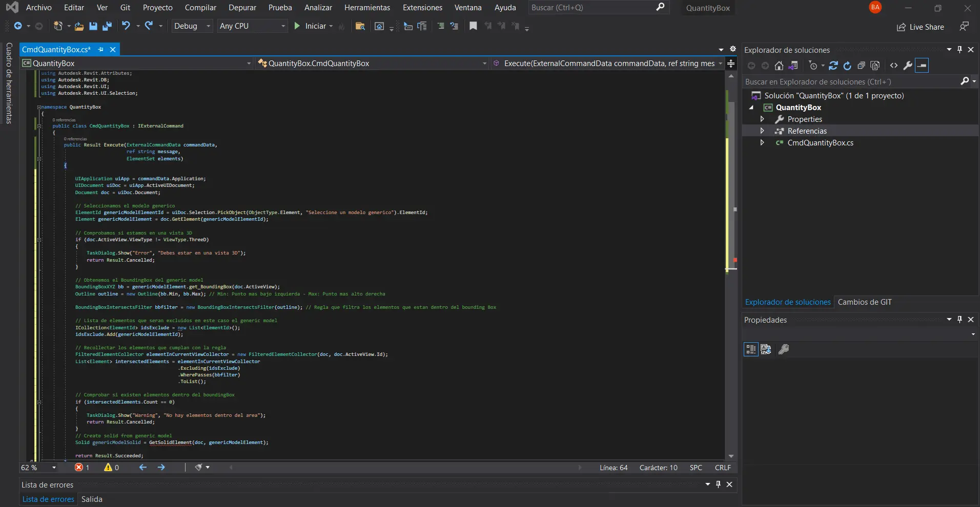
Task: Toggle the bookmark icon in toolbar
Action: click(473, 26)
